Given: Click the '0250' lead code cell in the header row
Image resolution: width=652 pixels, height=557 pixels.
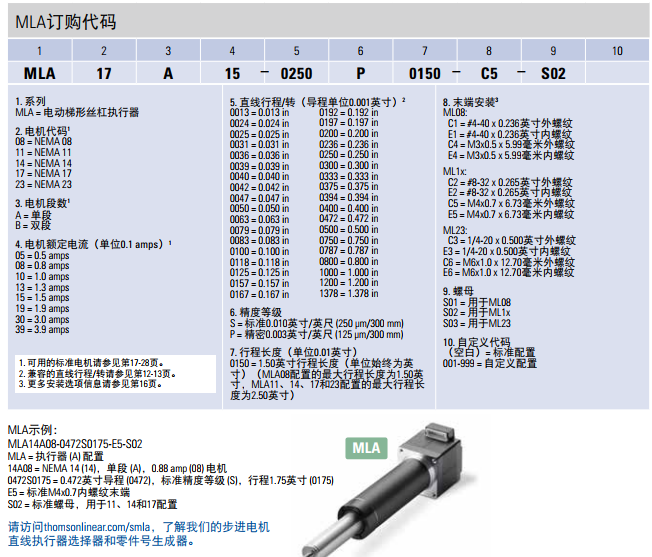Looking at the screenshot, I should [x=296, y=74].
